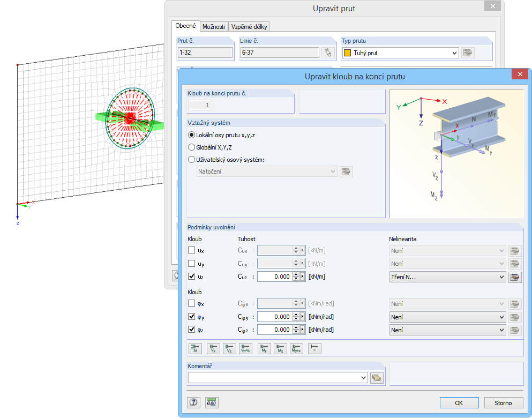Screen dimensions: 532x418
Task: Click the Linie č. field showing 6-37
Action: click(280, 53)
